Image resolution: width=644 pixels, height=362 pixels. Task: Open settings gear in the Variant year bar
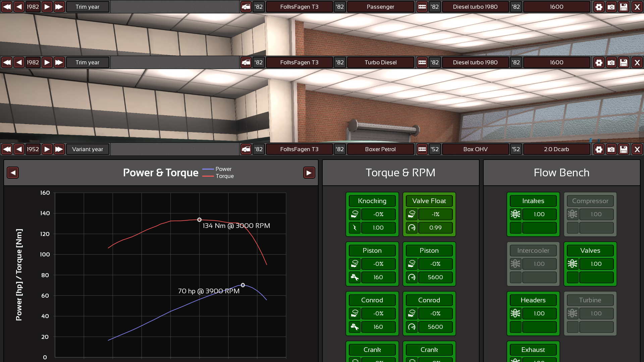[x=599, y=149]
